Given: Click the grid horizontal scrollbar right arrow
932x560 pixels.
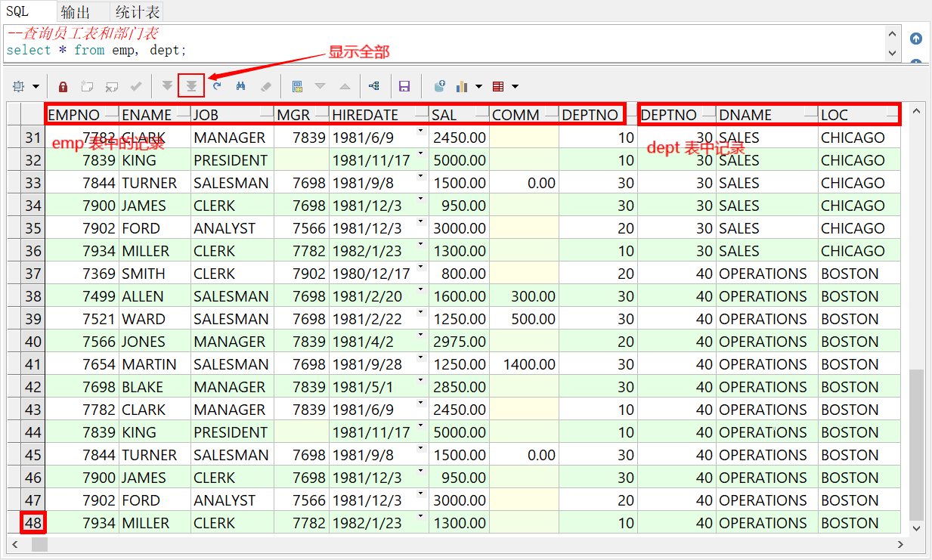Looking at the screenshot, I should pos(900,544).
